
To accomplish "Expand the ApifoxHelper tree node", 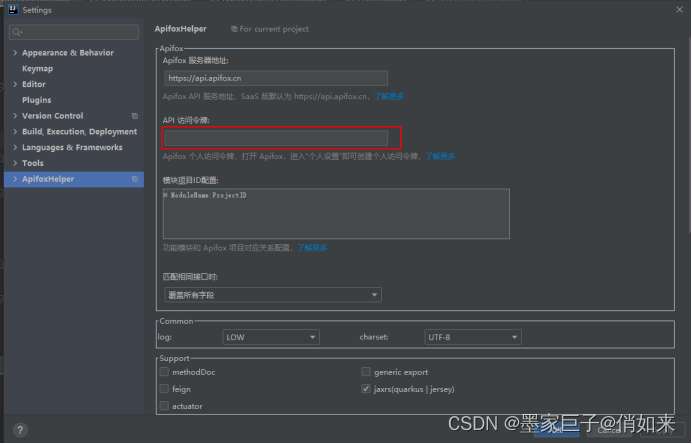I will tap(15, 179).
